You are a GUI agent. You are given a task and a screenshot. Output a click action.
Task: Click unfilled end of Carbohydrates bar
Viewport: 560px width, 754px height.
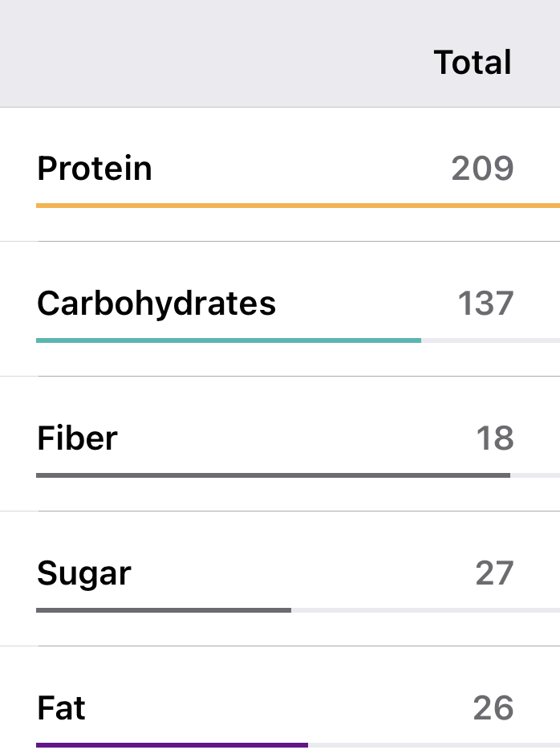(490, 340)
